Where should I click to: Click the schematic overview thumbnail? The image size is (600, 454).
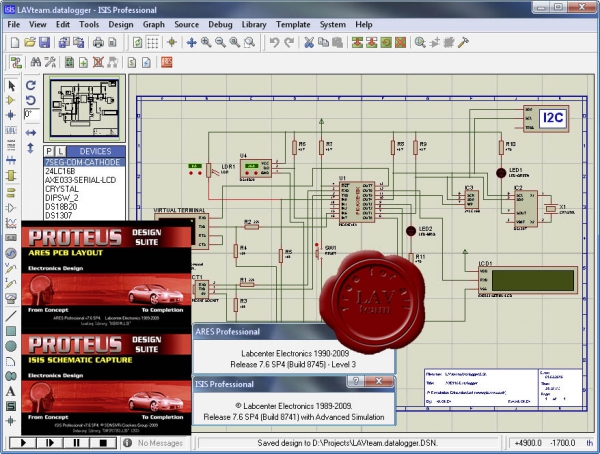[85, 108]
